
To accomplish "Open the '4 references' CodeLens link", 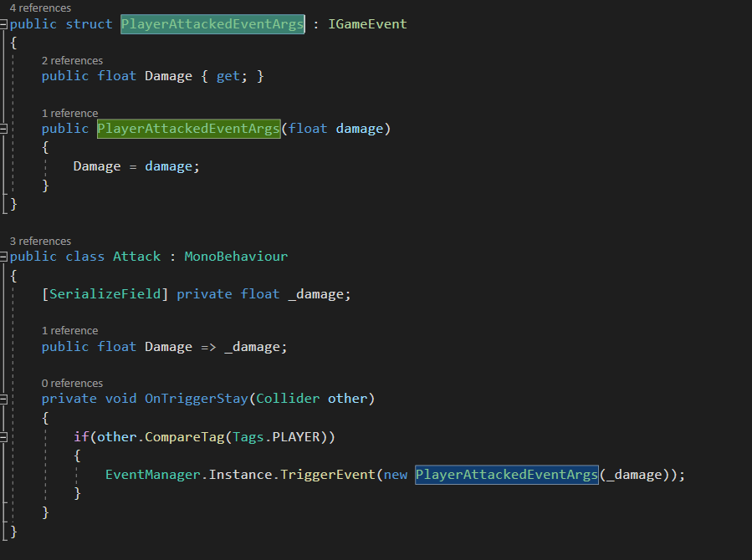I will point(40,8).
